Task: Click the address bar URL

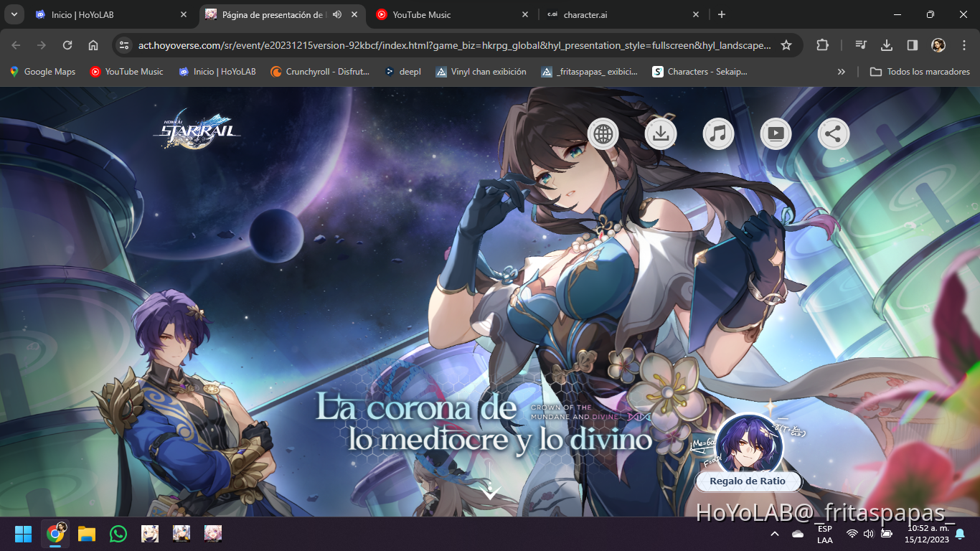Action: 430,44
